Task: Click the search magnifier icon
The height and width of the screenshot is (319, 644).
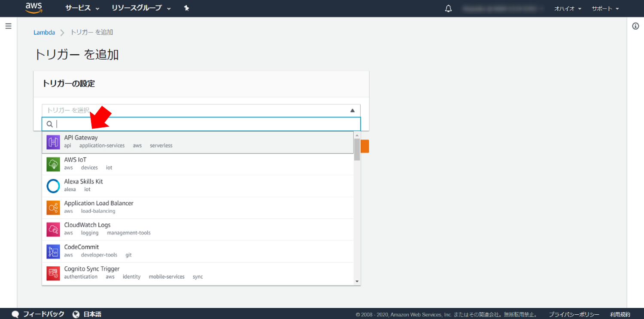Action: [50, 124]
